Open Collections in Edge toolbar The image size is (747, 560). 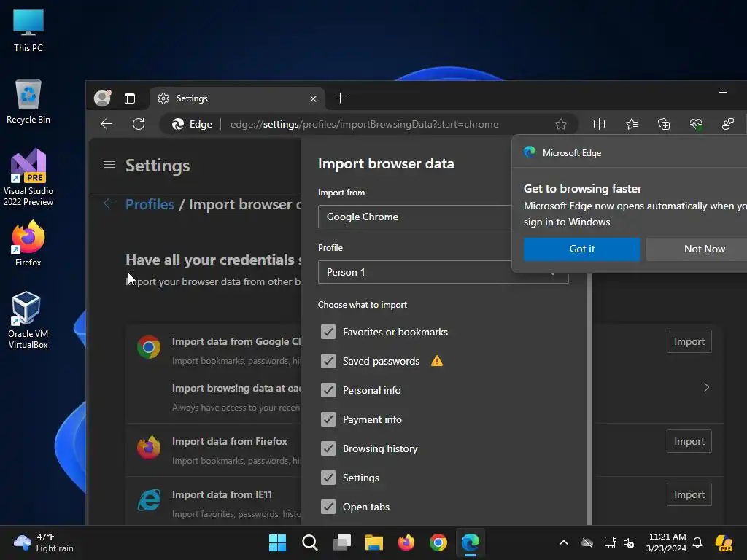pos(664,124)
